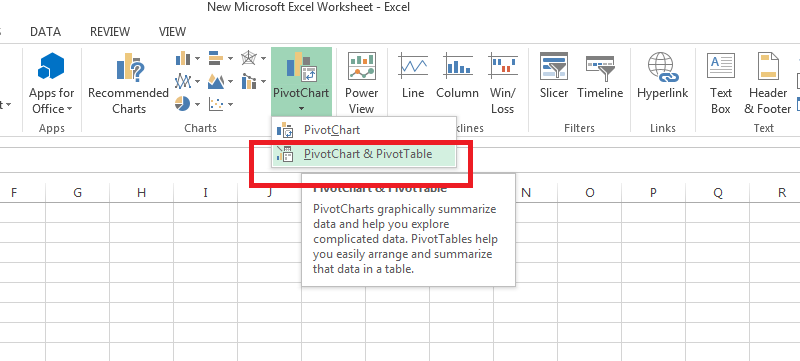Click the window title 'New Microsoft Excel Worksheet - Excel'
Screen dimensions: 800x361
click(308, 7)
